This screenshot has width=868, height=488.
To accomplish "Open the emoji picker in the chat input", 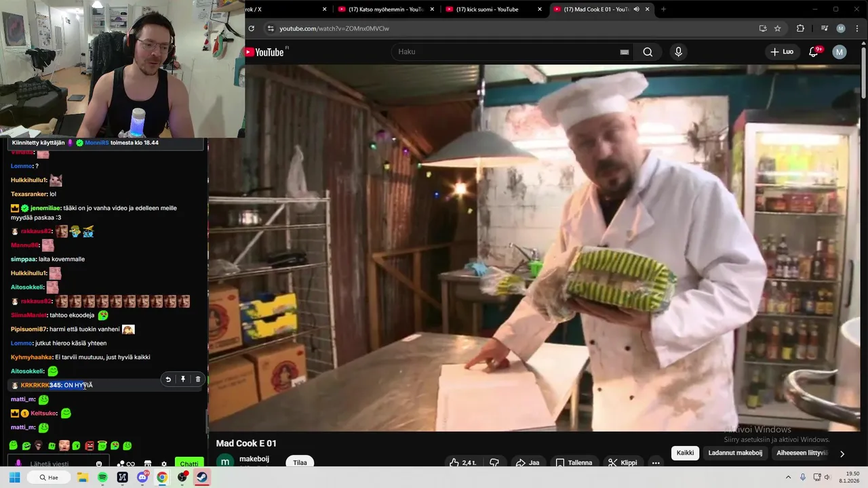I will (x=99, y=464).
